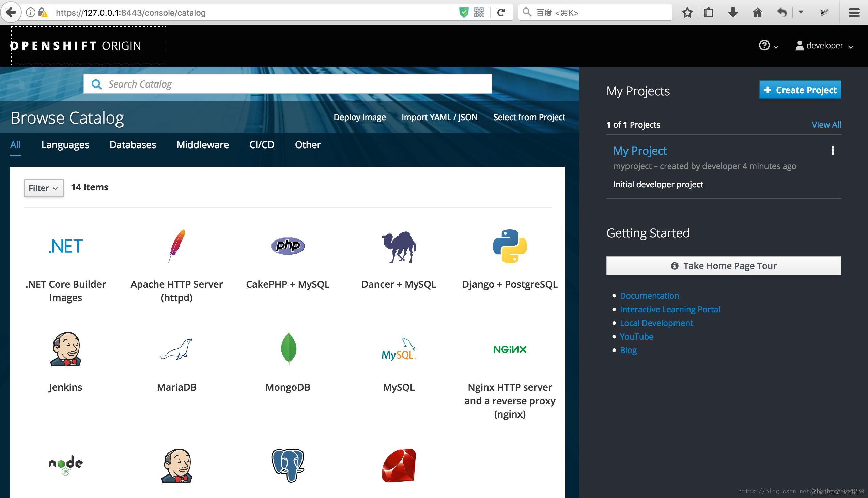
Task: Open the developer user menu
Action: click(824, 46)
